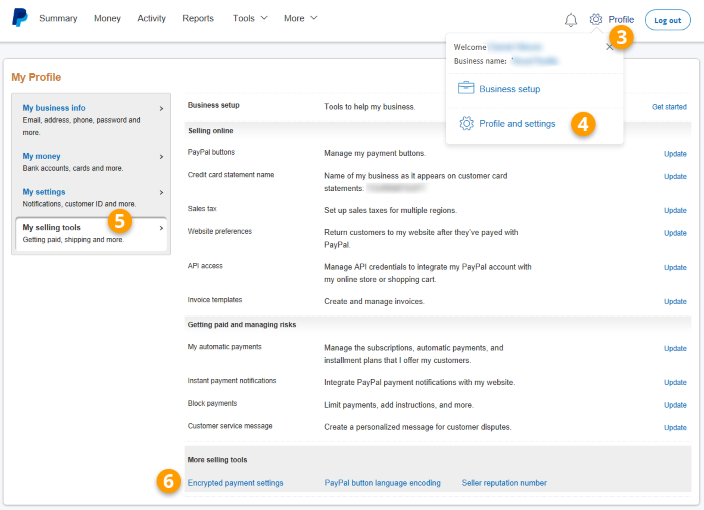Update Sales tax settings
The image size is (704, 510).
coord(675,211)
